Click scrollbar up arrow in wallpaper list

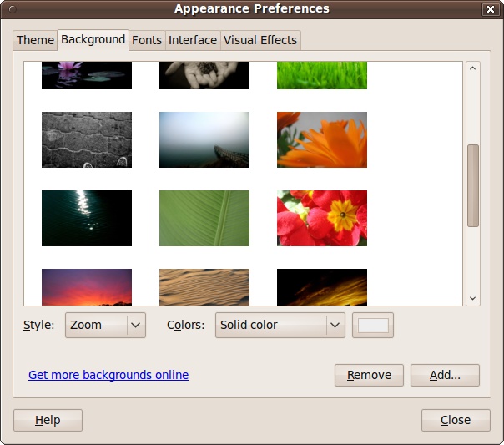[x=473, y=68]
